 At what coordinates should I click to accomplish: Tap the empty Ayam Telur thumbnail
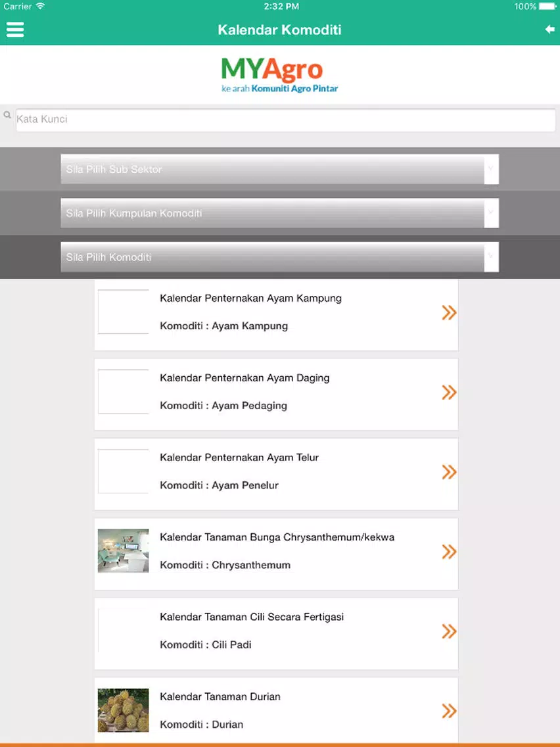(x=124, y=471)
